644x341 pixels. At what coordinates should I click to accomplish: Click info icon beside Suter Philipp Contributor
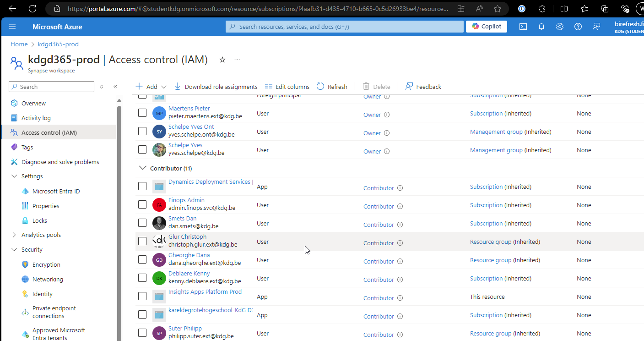click(x=400, y=335)
